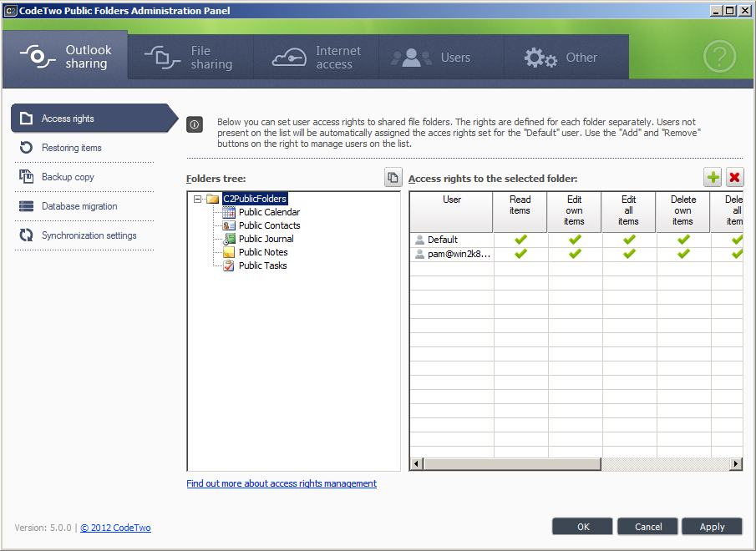
Task: Select the pam@win2k8 user row
Action: [x=576, y=254]
